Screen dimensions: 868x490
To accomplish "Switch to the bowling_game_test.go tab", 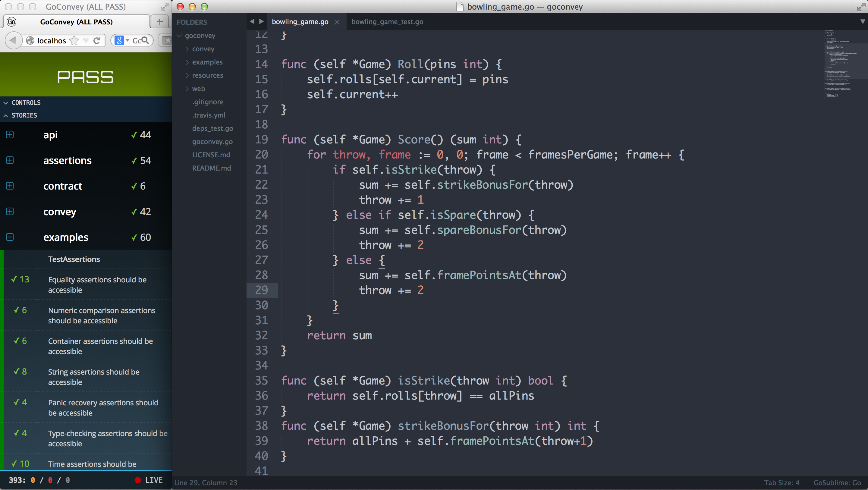I will tap(387, 22).
